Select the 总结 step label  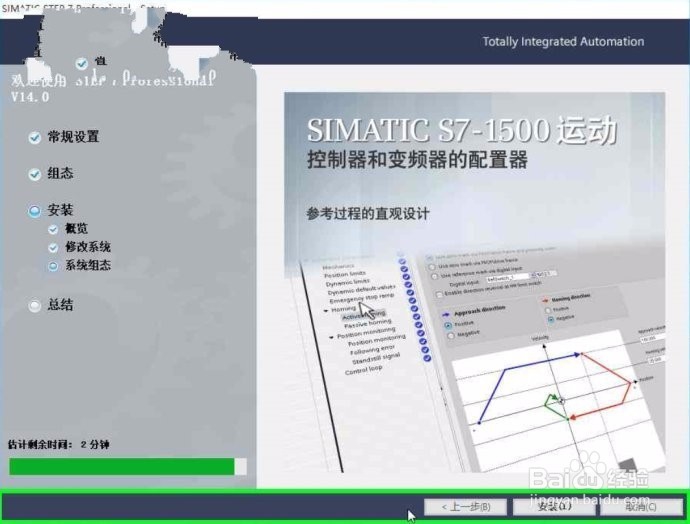coord(60,304)
